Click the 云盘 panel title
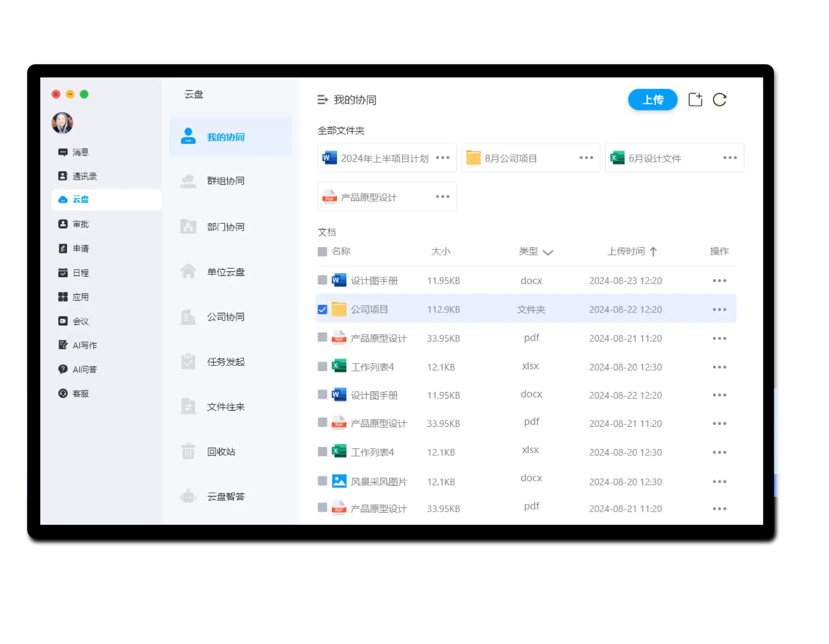 point(194,94)
